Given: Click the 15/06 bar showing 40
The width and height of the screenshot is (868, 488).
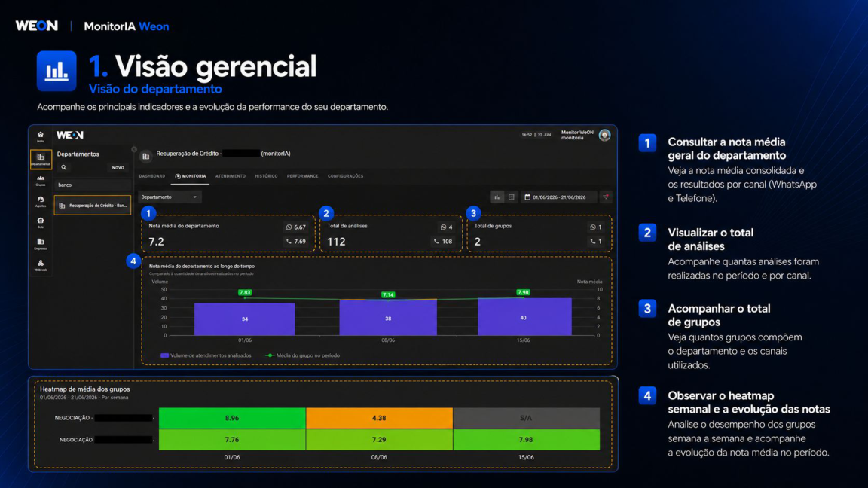Looking at the screenshot, I should pyautogui.click(x=524, y=317).
